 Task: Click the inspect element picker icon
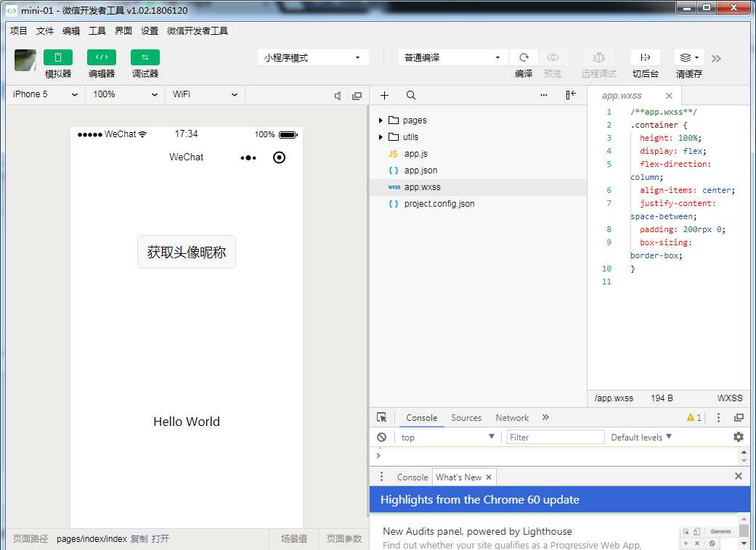click(381, 417)
